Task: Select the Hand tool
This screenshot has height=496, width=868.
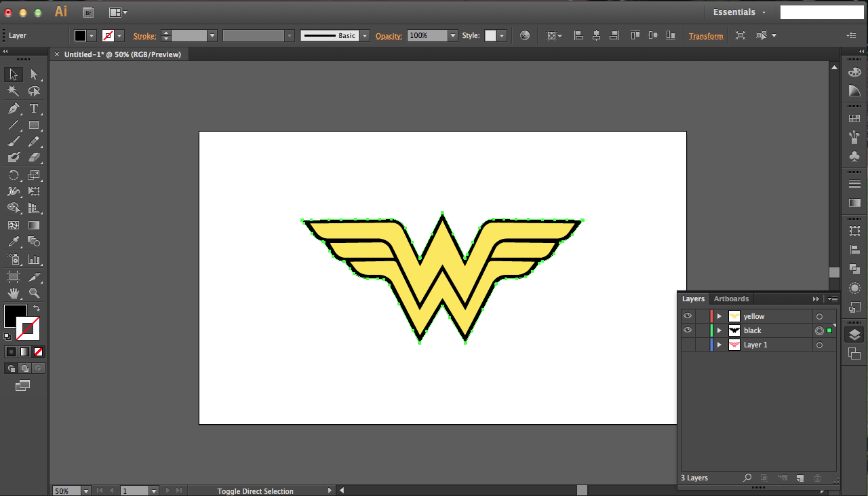Action: pyautogui.click(x=14, y=293)
